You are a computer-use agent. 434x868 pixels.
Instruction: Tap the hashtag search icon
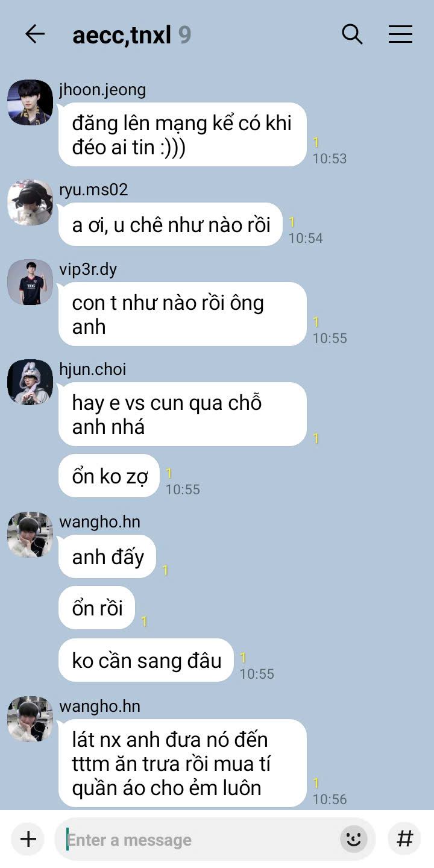404,839
